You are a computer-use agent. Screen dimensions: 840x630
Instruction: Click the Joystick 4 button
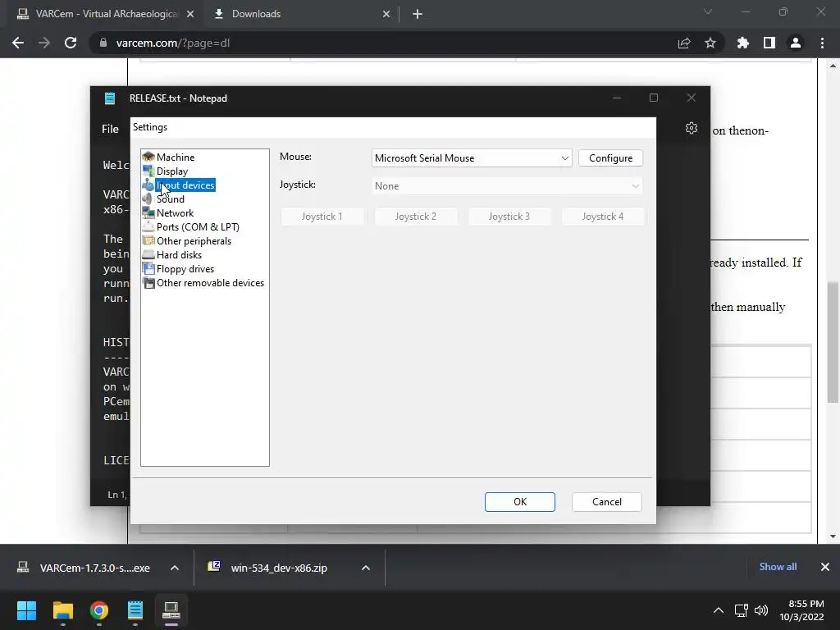point(603,217)
